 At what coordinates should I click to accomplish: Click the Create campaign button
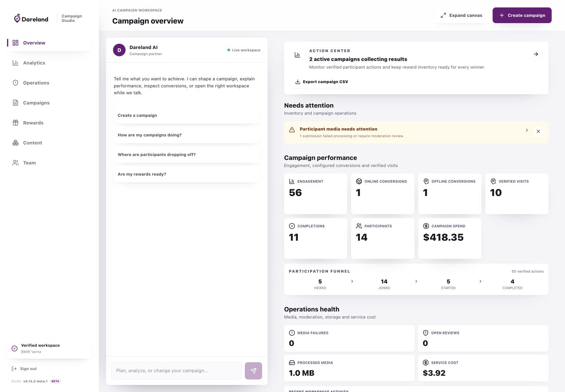(522, 15)
